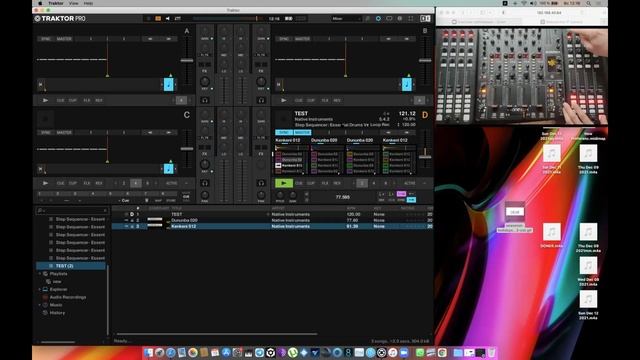The image size is (640, 360).
Task: Click STORE on Deck C cue panel
Action: pos(171,200)
